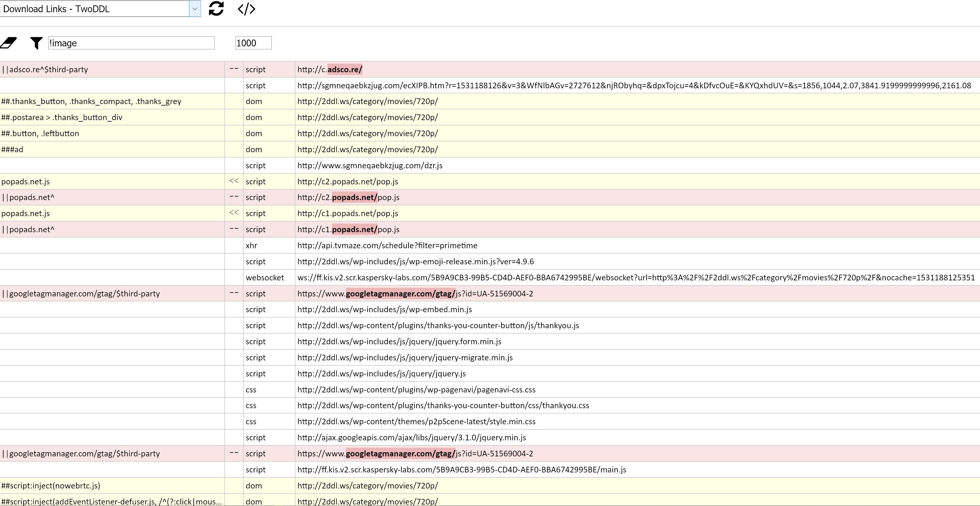Click the api.tvmaze.com schedule URL
Screen dimensions: 980x506
pos(387,246)
